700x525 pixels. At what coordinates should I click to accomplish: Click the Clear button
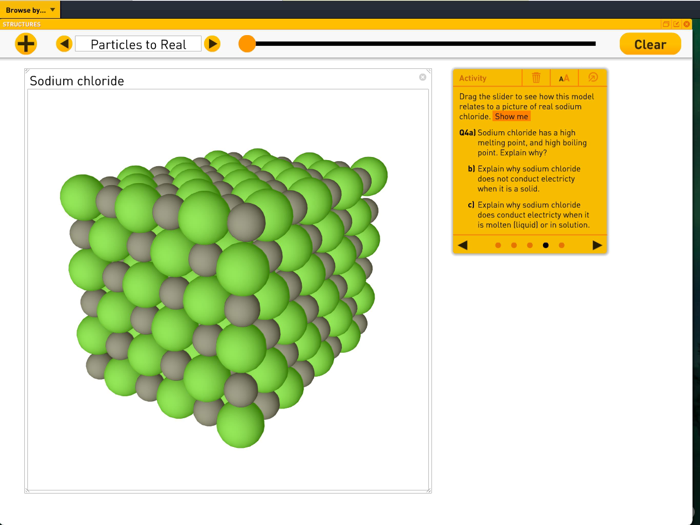click(x=650, y=44)
